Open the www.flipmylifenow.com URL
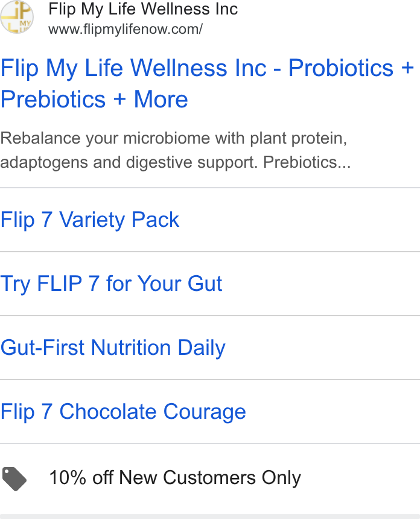 (126, 29)
